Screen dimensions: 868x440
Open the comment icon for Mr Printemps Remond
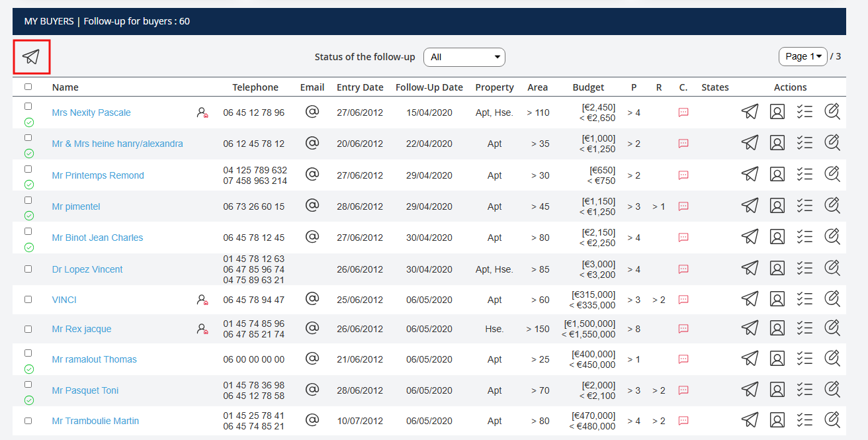[x=683, y=175]
